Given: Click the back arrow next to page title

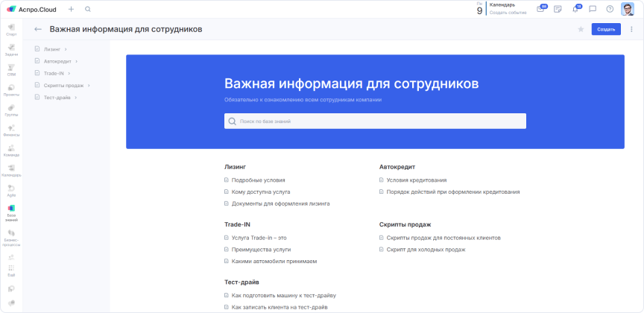Looking at the screenshot, I should [38, 30].
